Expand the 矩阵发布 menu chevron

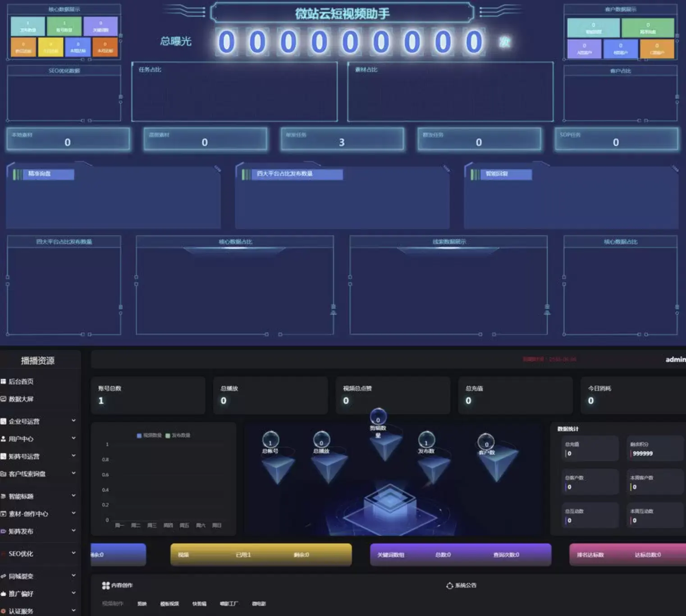(73, 531)
